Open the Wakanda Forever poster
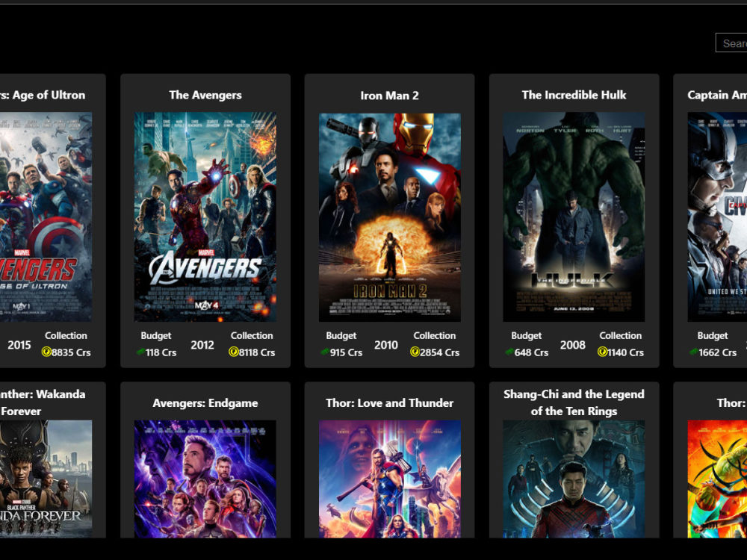This screenshot has height=560, width=747. [x=46, y=479]
